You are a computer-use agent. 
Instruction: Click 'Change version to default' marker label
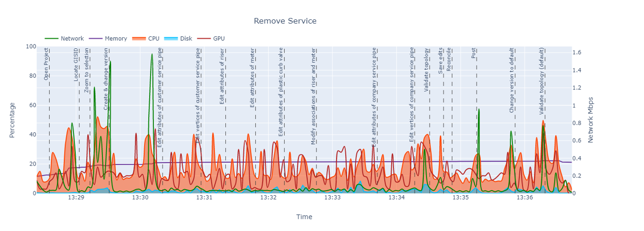coord(512,80)
